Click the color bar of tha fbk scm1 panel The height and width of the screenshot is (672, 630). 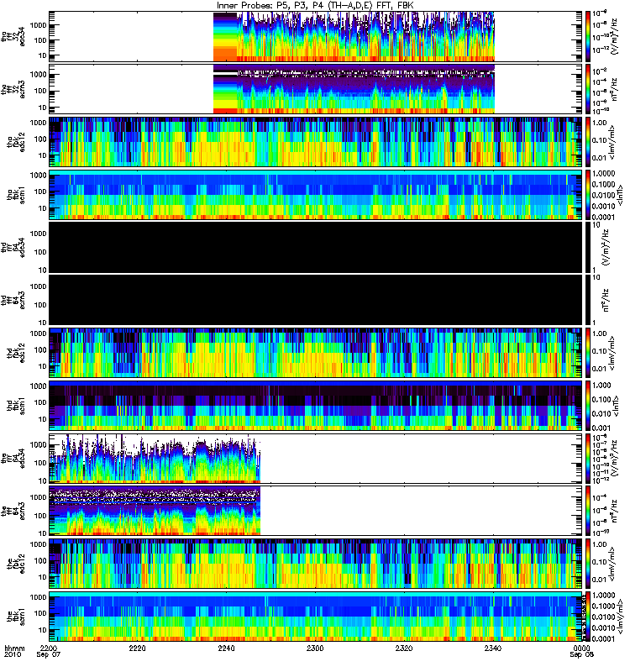coord(589,195)
